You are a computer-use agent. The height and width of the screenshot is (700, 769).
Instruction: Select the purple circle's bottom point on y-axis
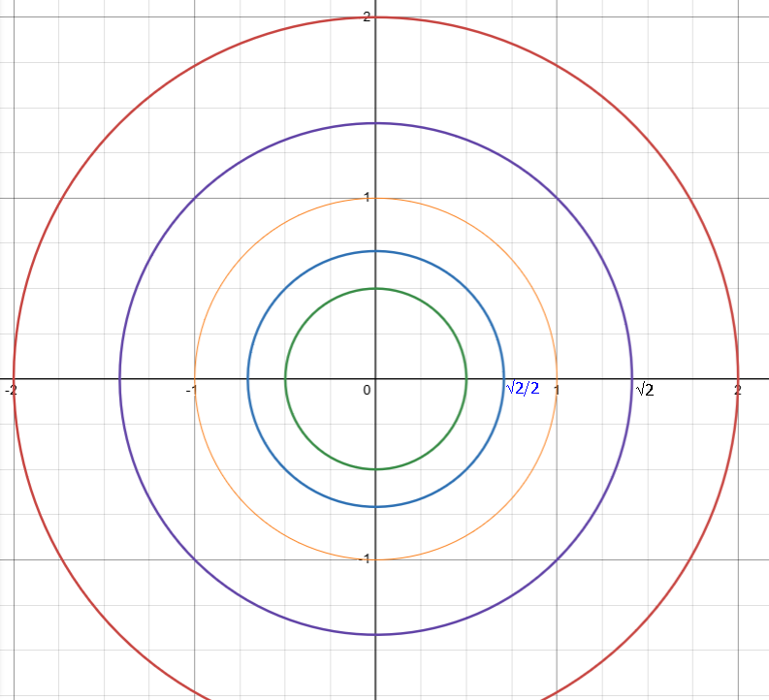[375, 634]
